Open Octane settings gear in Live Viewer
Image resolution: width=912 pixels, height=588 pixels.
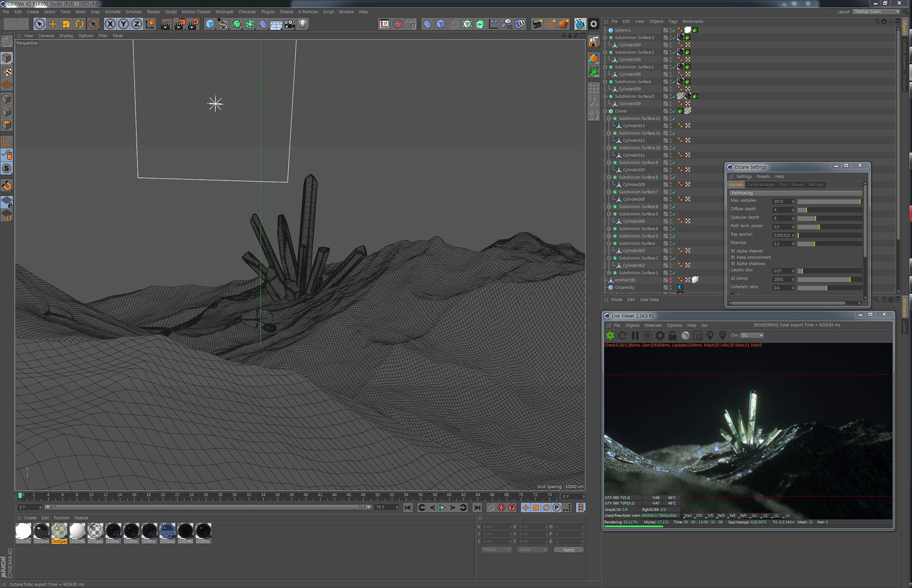coord(660,335)
